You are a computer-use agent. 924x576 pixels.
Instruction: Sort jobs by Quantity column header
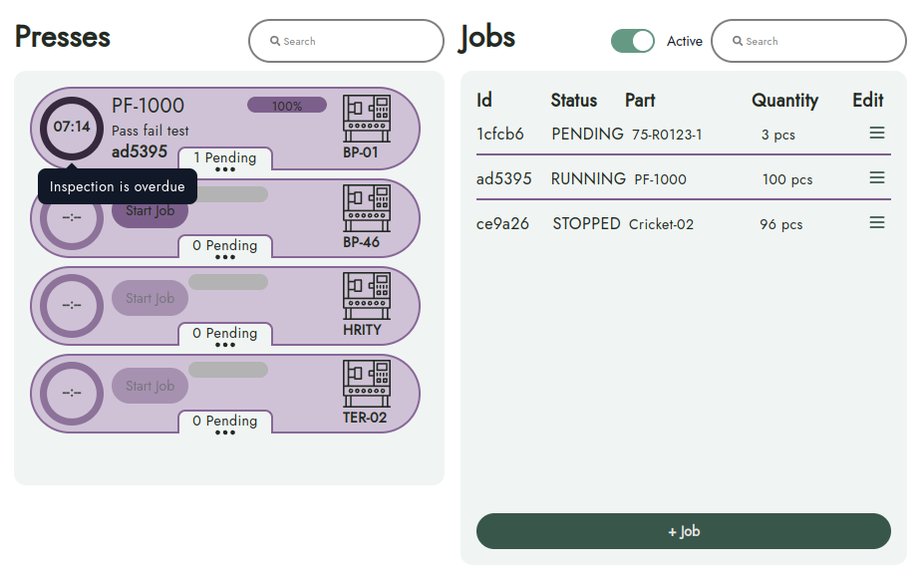(784, 101)
